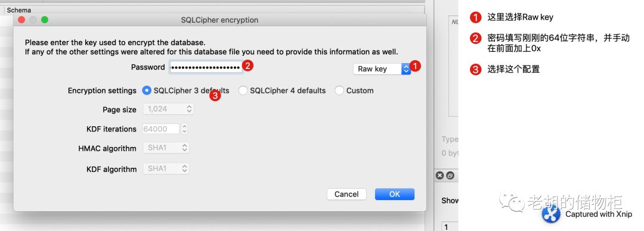This screenshot has width=644, height=231.
Task: Click the Schema column header
Action: (x=18, y=10)
